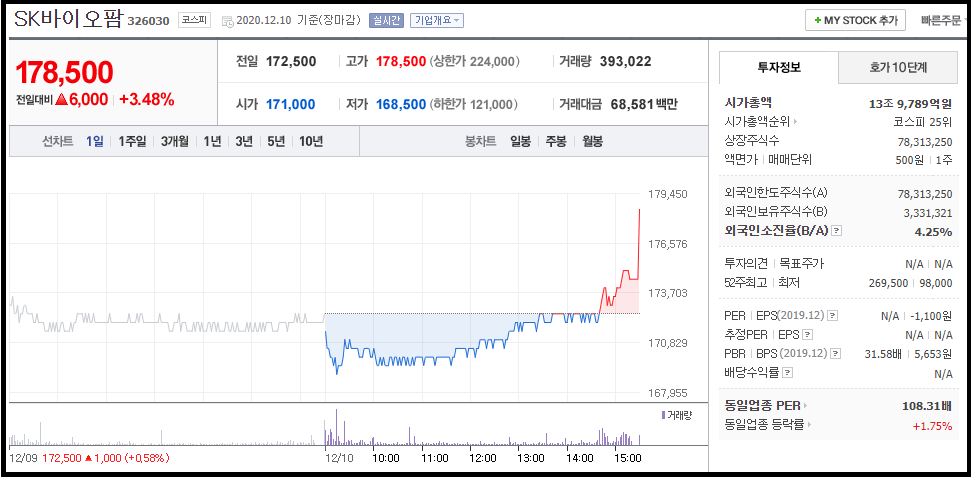The width and height of the screenshot is (971, 477).
Task: Select the 5년 line chart period
Action: (x=276, y=141)
